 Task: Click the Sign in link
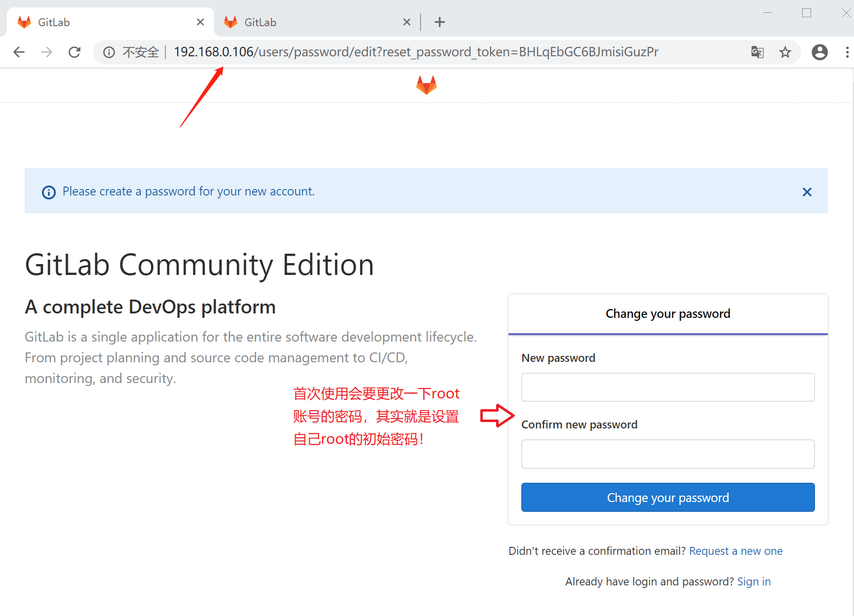754,581
